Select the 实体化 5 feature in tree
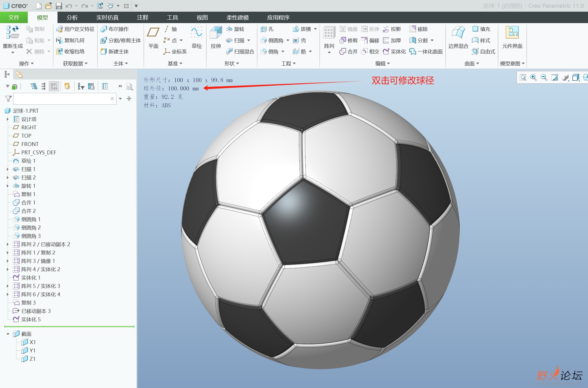Image resolution: width=588 pixels, height=388 pixels. [27, 319]
